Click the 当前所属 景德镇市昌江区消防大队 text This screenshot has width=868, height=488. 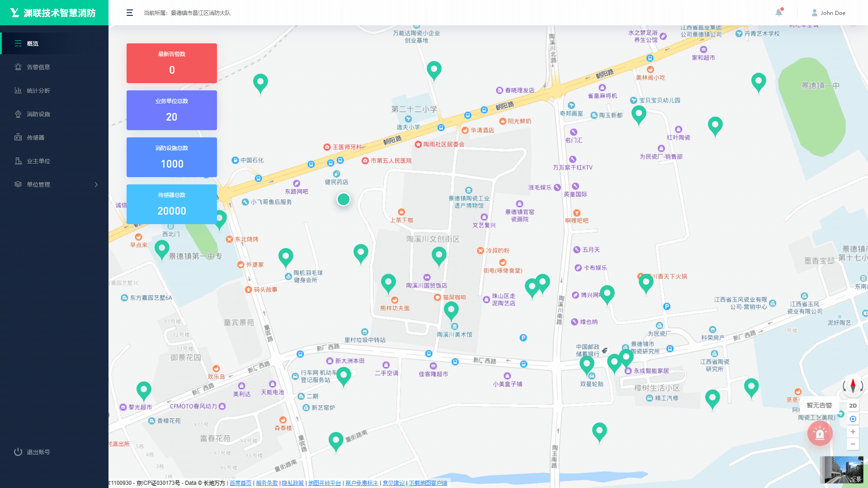(x=187, y=13)
